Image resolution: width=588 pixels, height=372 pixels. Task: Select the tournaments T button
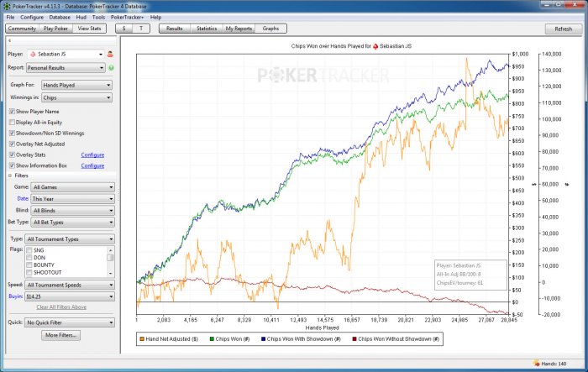coord(141,29)
